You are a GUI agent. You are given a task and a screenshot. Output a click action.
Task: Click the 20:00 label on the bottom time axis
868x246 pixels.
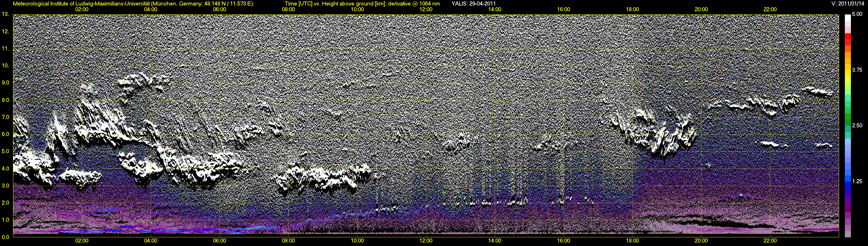(701, 241)
